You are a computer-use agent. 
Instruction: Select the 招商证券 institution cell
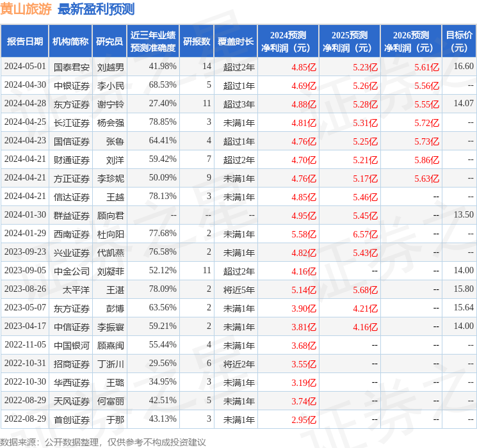click(72, 364)
